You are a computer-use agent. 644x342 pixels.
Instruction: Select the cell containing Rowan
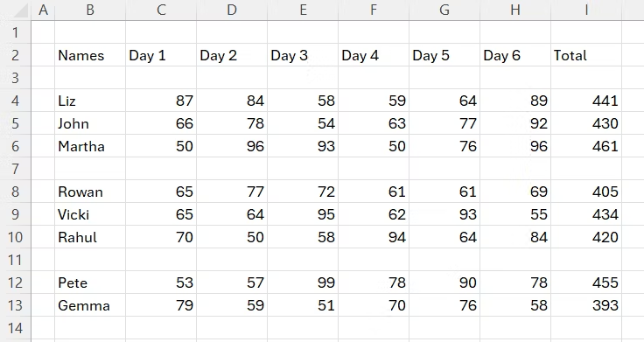[x=90, y=192]
